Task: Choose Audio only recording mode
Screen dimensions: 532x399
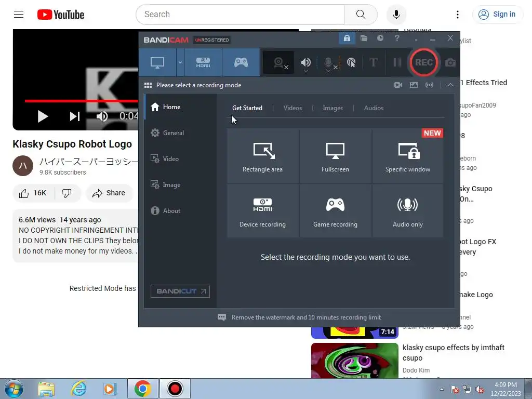Action: click(x=408, y=211)
